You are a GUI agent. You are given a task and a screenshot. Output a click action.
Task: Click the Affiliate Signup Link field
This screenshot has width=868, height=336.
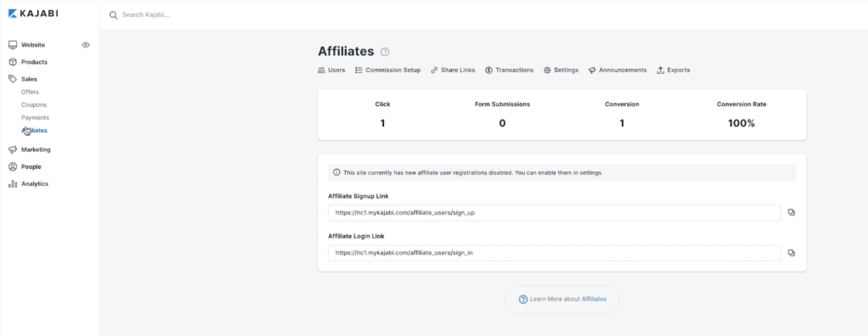pos(554,212)
